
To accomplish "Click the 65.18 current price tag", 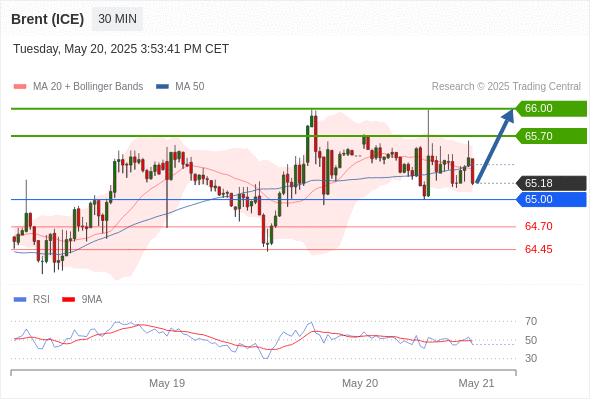I will 551,183.
